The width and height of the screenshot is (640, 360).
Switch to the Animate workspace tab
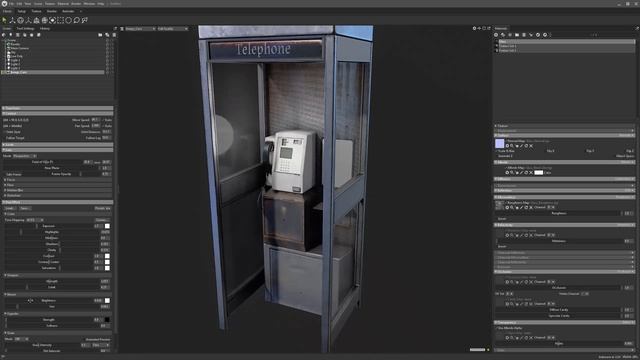[68, 11]
